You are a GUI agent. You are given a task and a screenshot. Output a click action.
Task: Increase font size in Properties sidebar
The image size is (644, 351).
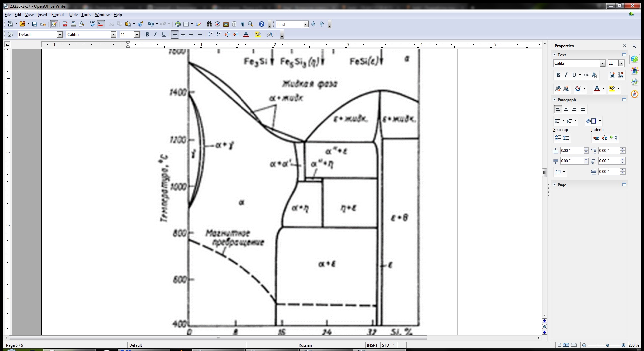tap(612, 75)
